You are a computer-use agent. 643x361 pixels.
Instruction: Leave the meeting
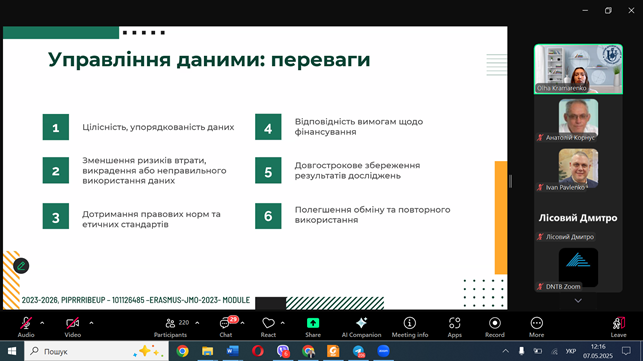point(618,327)
